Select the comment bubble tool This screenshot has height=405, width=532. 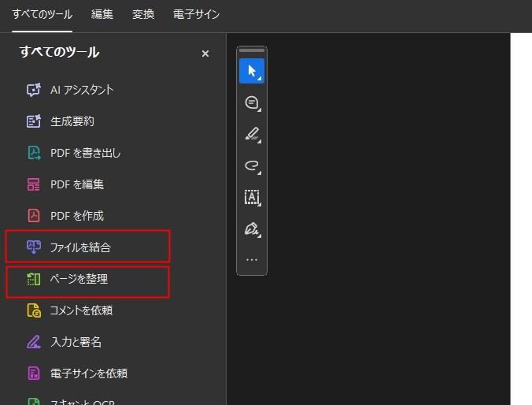[x=252, y=102]
